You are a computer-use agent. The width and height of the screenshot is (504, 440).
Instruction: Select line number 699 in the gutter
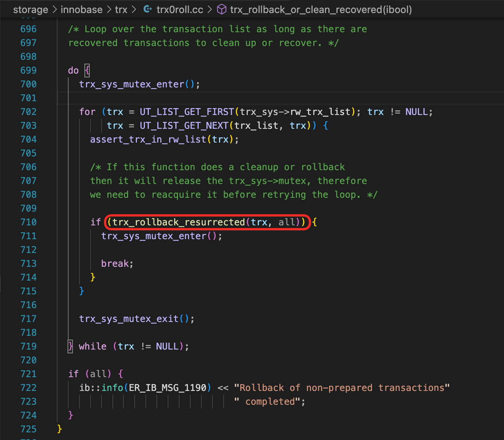[28, 71]
